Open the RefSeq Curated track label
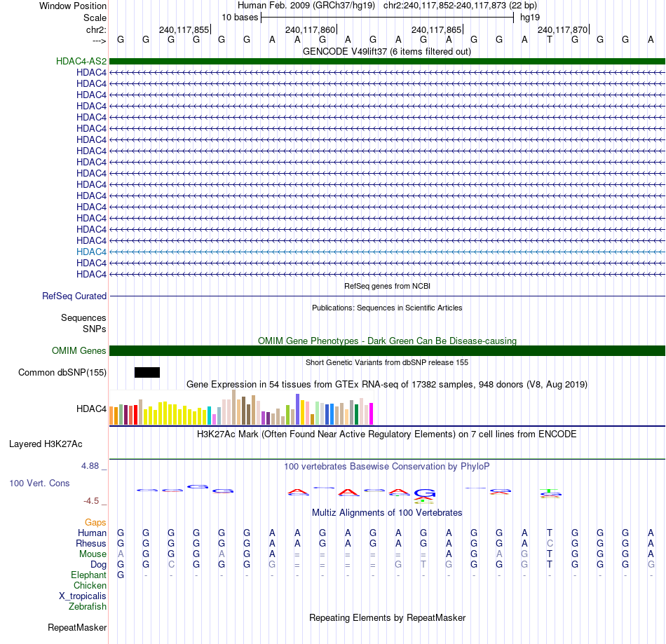The image size is (666, 644). point(74,296)
